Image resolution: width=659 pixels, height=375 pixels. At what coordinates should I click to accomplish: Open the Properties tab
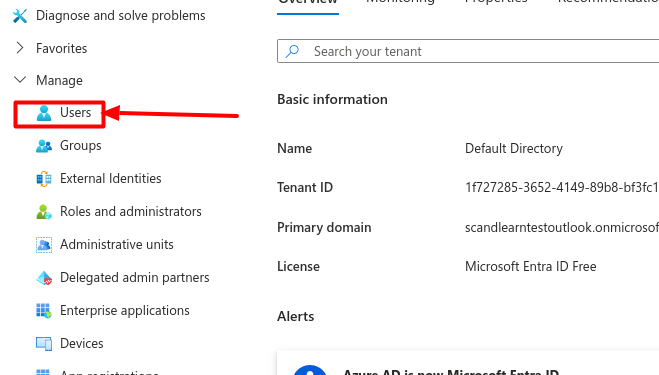(x=496, y=2)
